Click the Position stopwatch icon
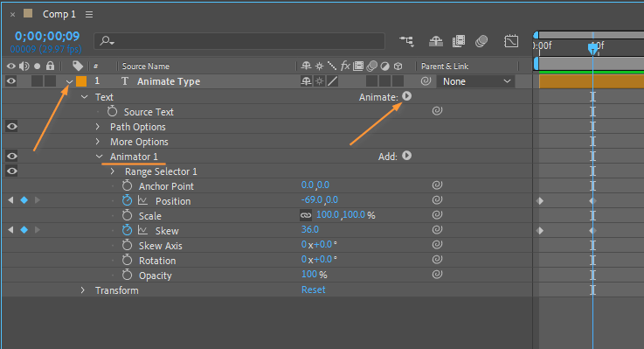Image resolution: width=644 pixels, height=349 pixels. (127, 200)
